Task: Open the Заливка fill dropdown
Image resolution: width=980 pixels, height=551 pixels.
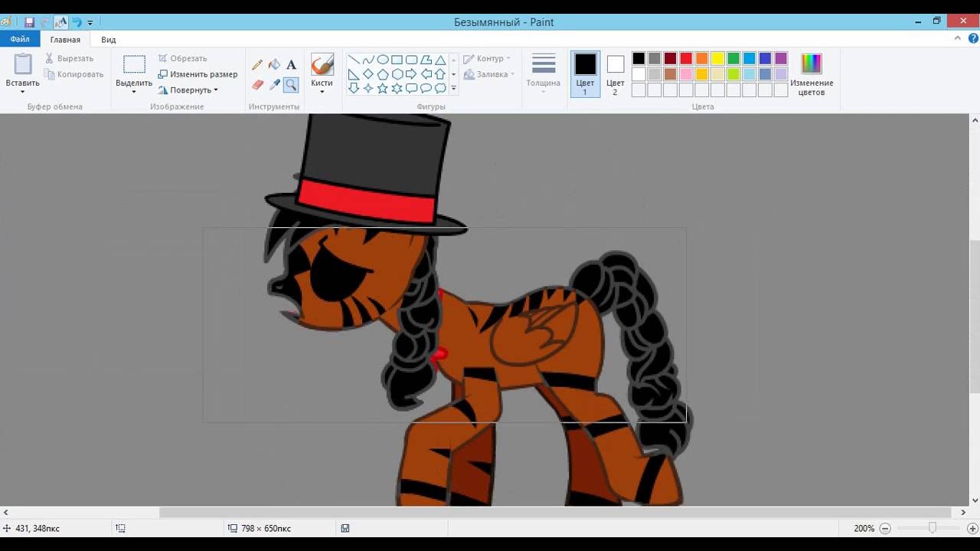Action: (489, 74)
